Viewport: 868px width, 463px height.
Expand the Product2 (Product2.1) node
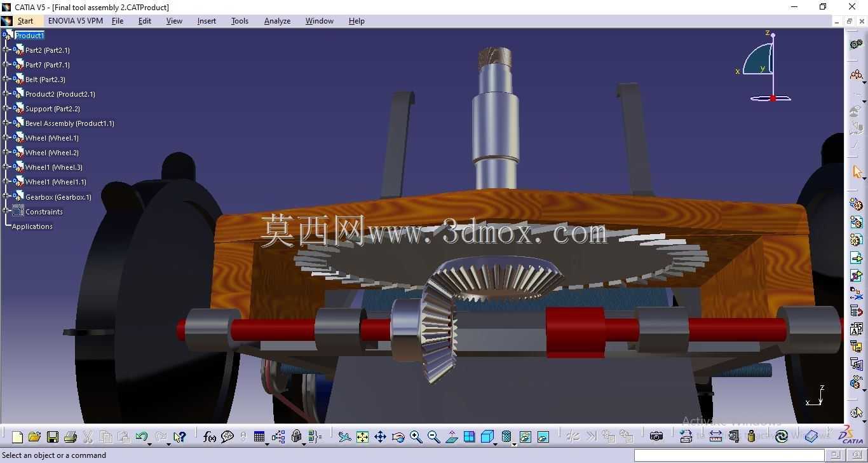[6, 93]
